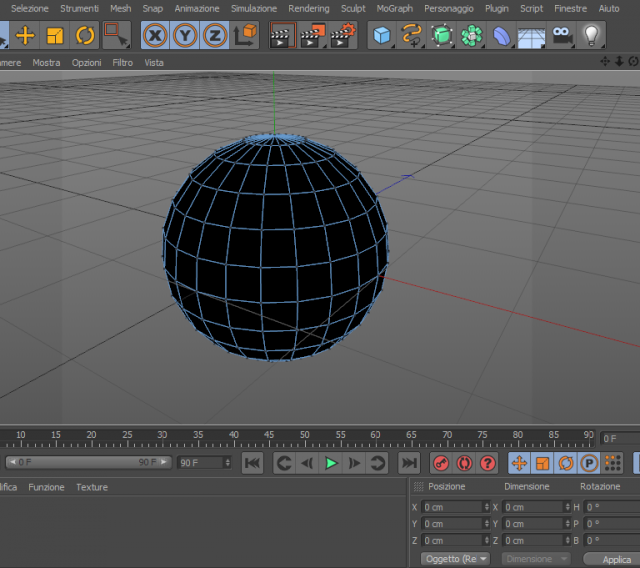Click the Applica button
Screen dimensions: 640x568
point(616,559)
